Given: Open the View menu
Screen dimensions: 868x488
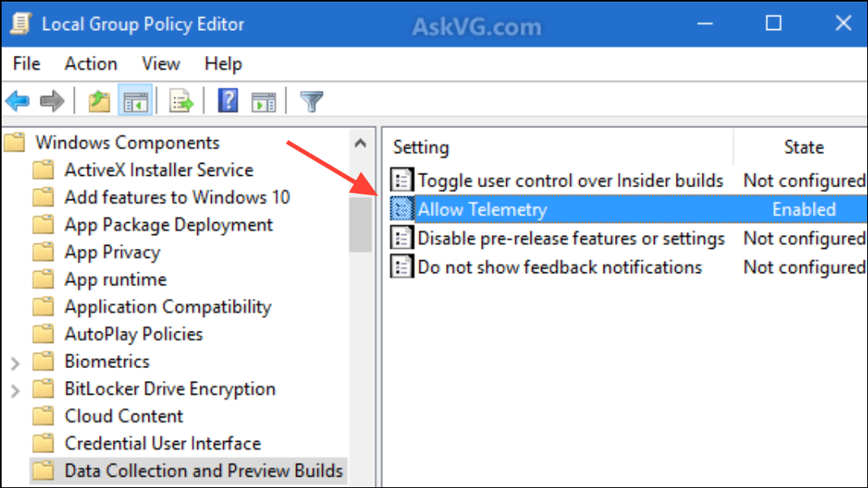Looking at the screenshot, I should click(161, 64).
